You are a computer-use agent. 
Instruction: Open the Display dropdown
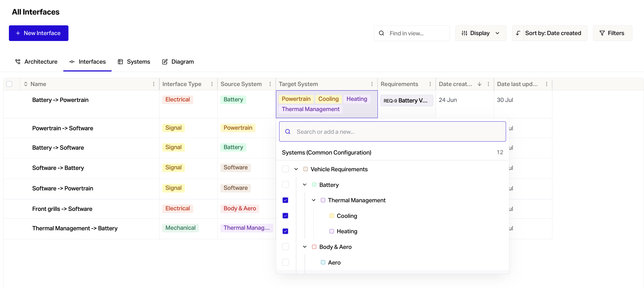480,33
